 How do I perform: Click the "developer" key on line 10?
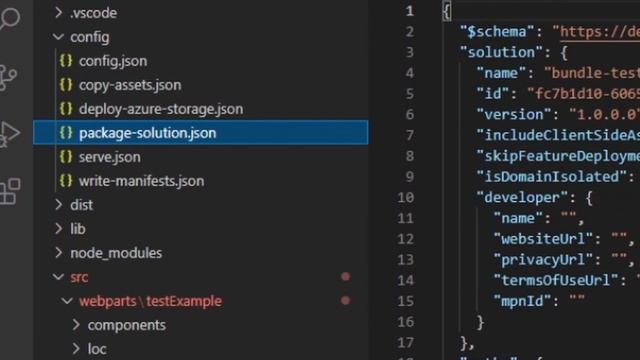point(522,198)
